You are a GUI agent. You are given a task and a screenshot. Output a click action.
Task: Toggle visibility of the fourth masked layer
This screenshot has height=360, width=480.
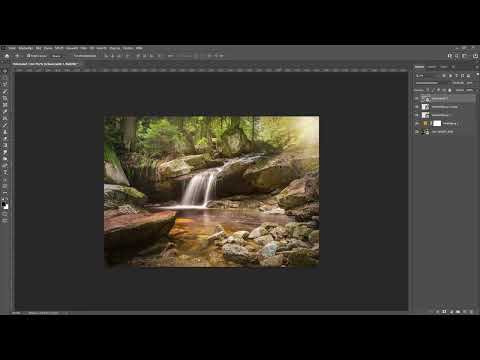[x=417, y=123]
